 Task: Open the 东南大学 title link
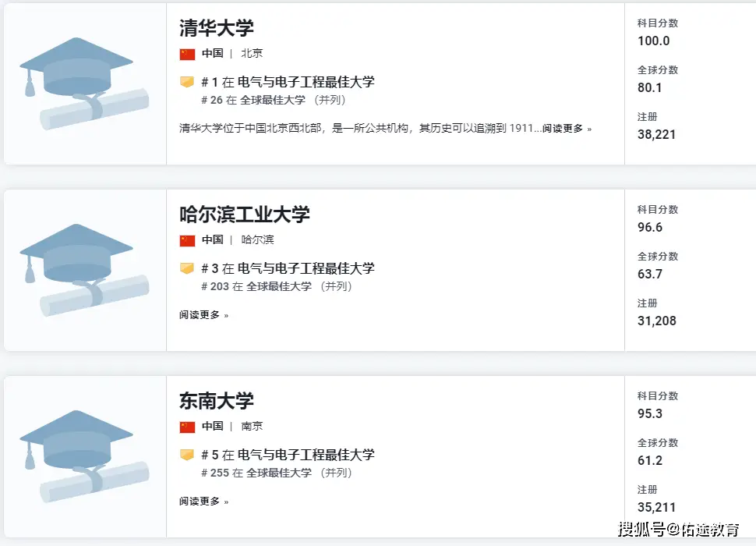pos(217,401)
